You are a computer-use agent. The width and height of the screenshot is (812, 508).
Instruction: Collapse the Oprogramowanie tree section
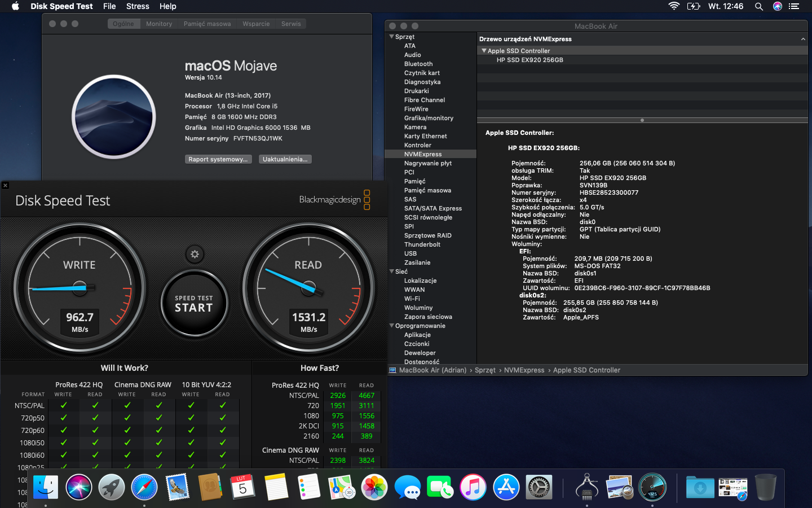click(392, 326)
